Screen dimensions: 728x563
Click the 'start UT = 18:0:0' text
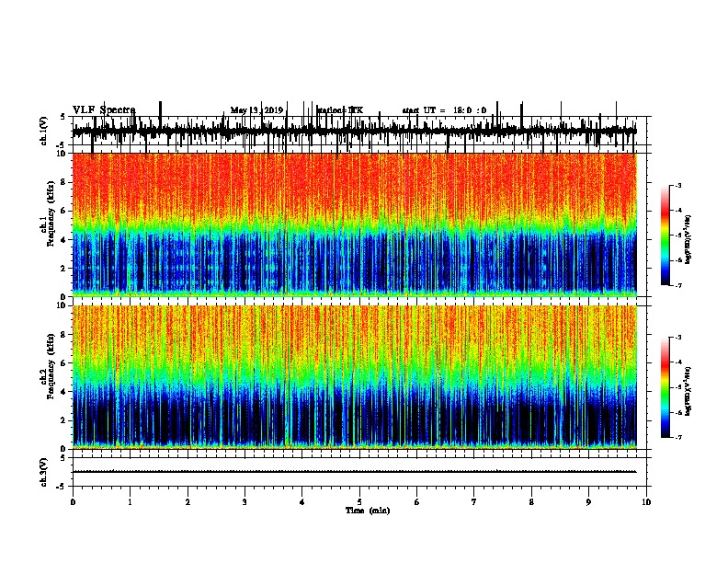(444, 110)
